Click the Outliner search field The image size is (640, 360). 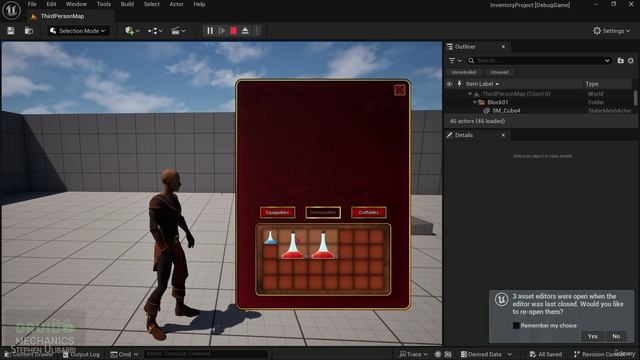pyautogui.click(x=539, y=60)
